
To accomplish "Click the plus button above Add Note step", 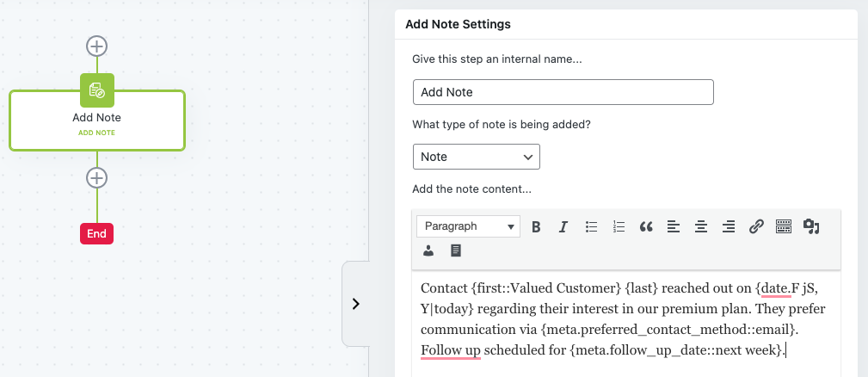I will click(x=97, y=46).
